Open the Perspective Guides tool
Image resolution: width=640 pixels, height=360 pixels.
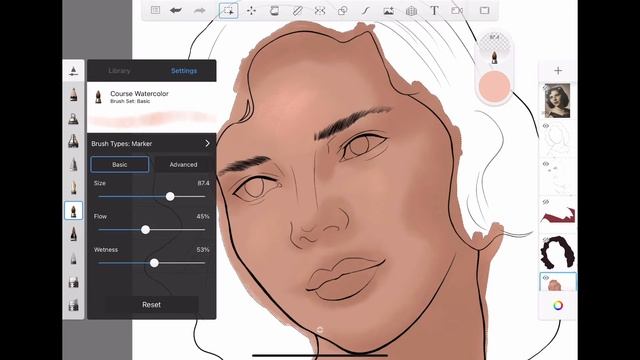point(411,11)
